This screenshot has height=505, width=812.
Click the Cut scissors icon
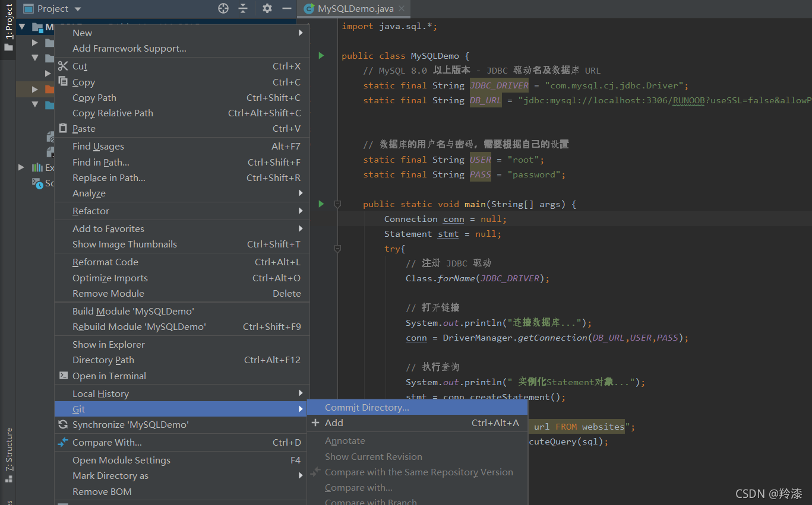click(x=64, y=66)
